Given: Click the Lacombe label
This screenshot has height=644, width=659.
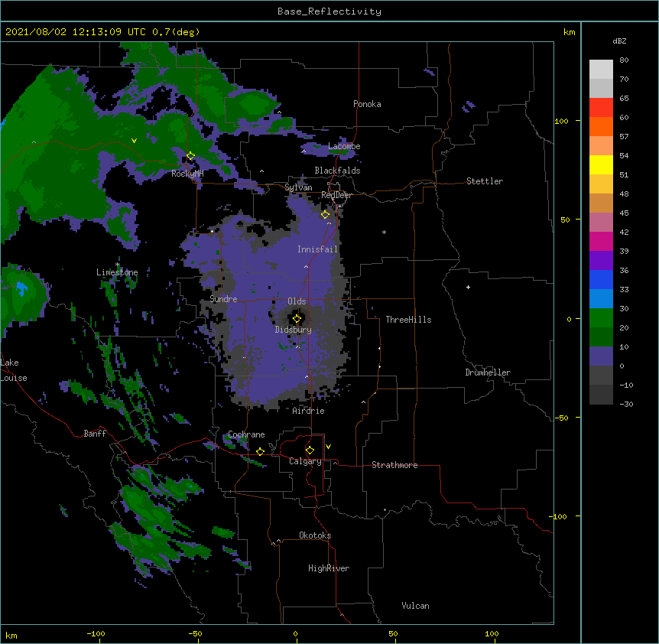Looking at the screenshot, I should pyautogui.click(x=344, y=146).
